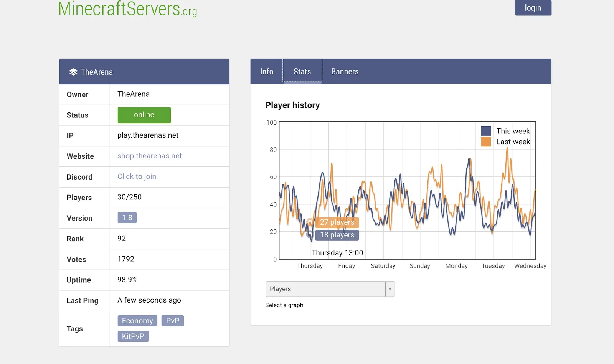This screenshot has width=614, height=364.
Task: Click the Discord 'Click to join' link
Action: click(x=137, y=176)
